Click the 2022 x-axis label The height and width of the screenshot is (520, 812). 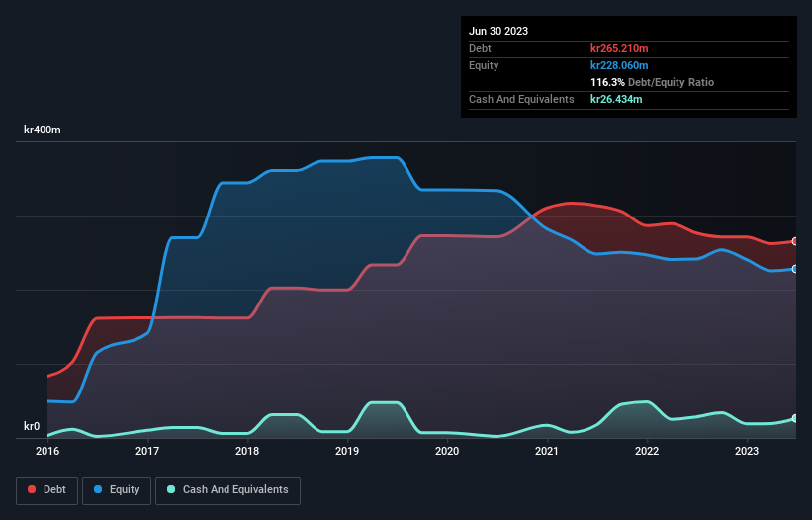(647, 451)
